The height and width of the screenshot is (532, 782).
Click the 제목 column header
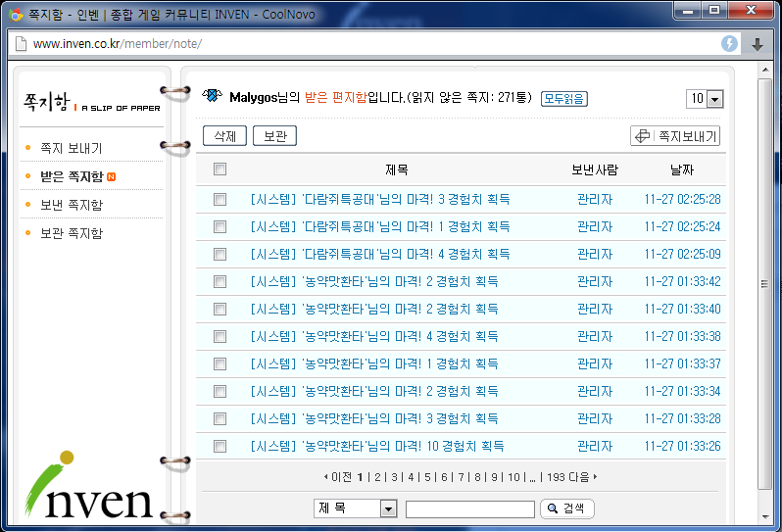point(397,170)
